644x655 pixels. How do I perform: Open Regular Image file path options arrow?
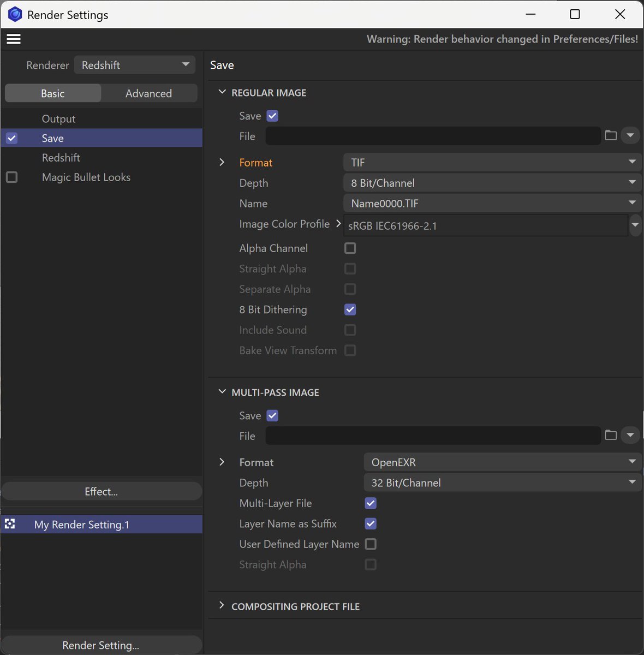pos(630,135)
